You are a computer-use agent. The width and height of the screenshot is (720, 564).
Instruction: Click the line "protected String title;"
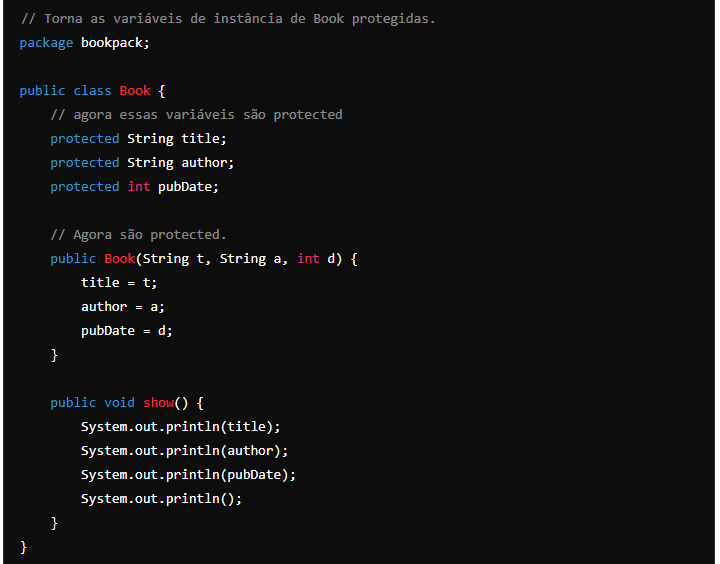tap(138, 139)
